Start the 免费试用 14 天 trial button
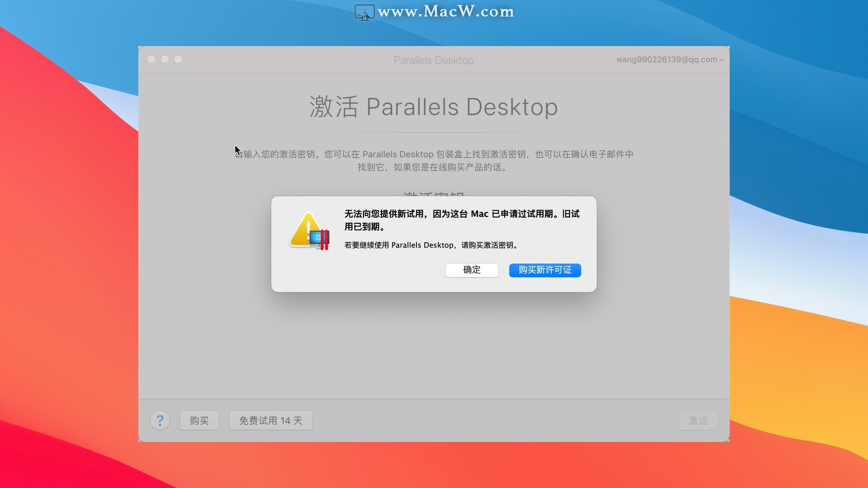The width and height of the screenshot is (868, 488). [271, 421]
